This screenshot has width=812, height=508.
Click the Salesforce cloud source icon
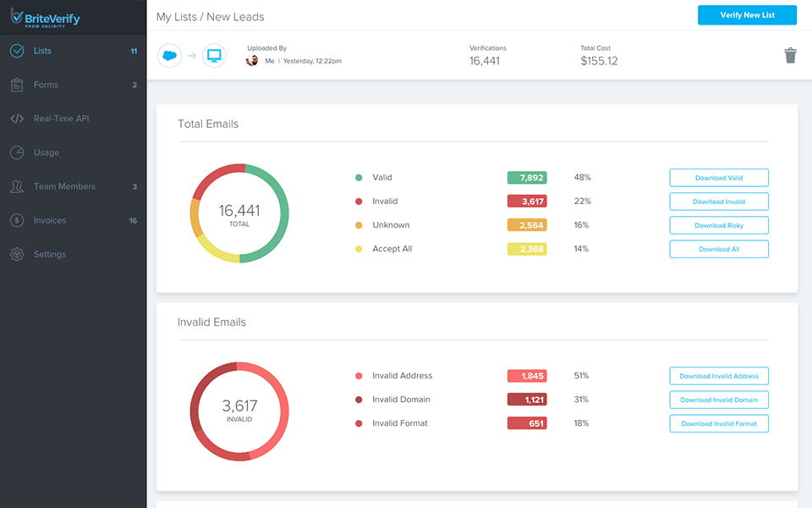pyautogui.click(x=169, y=56)
